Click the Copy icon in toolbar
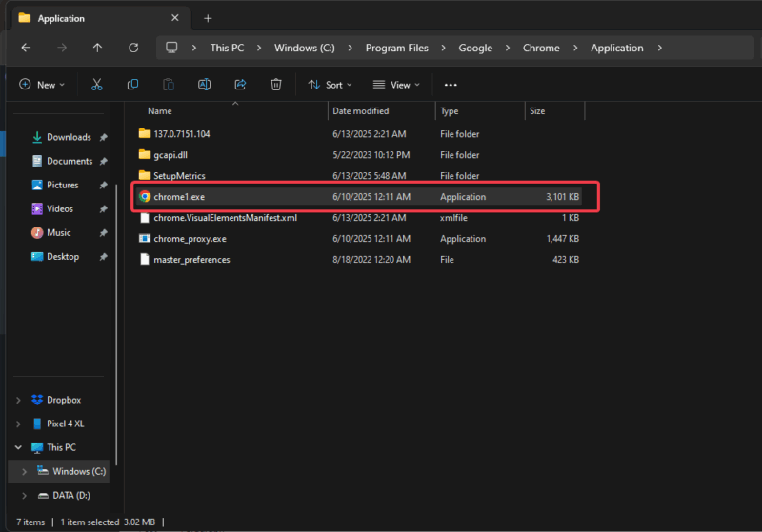The image size is (762, 532). [132, 85]
